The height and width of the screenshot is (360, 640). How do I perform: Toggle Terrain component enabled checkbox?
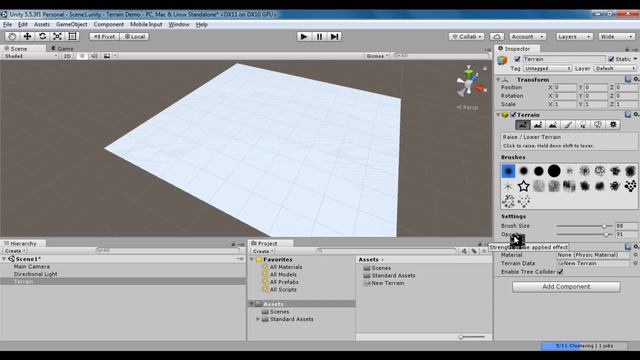513,115
